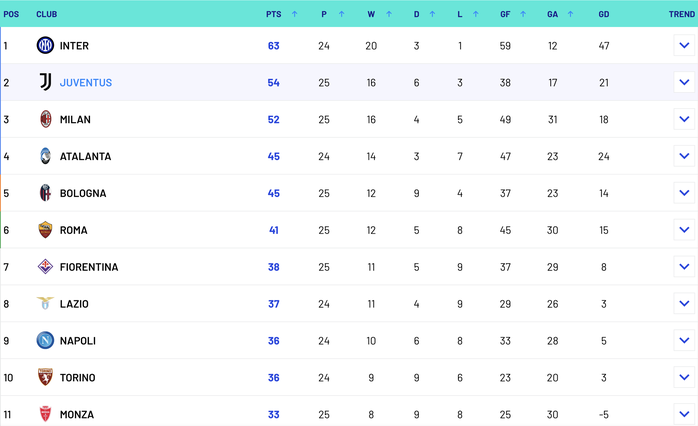
Task: Select Milan's 52 points value
Action: pyautogui.click(x=273, y=120)
